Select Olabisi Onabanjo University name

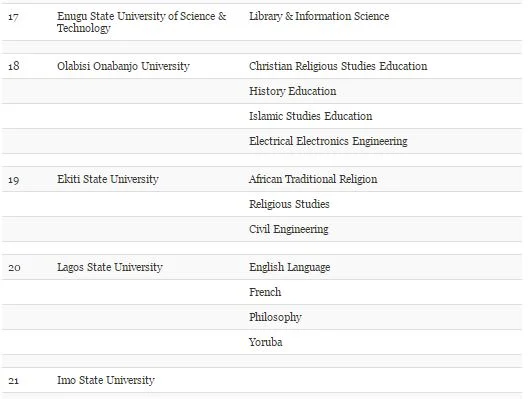pyautogui.click(x=123, y=66)
